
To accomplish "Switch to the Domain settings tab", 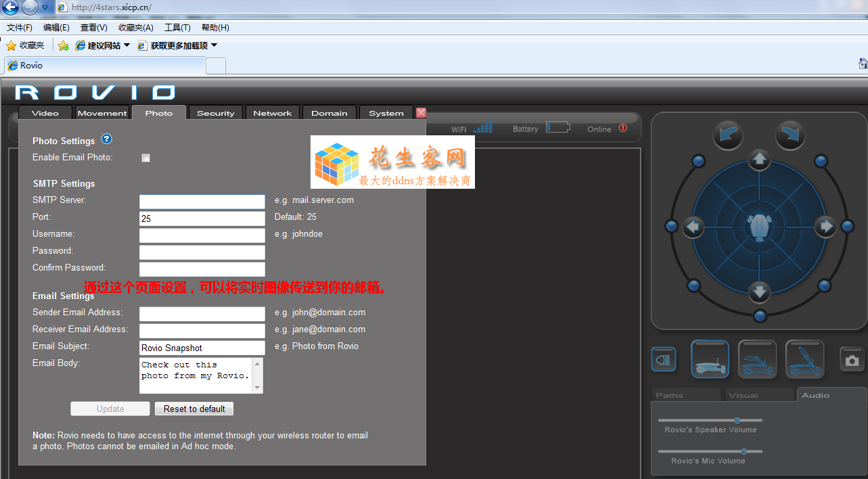I will tap(329, 113).
